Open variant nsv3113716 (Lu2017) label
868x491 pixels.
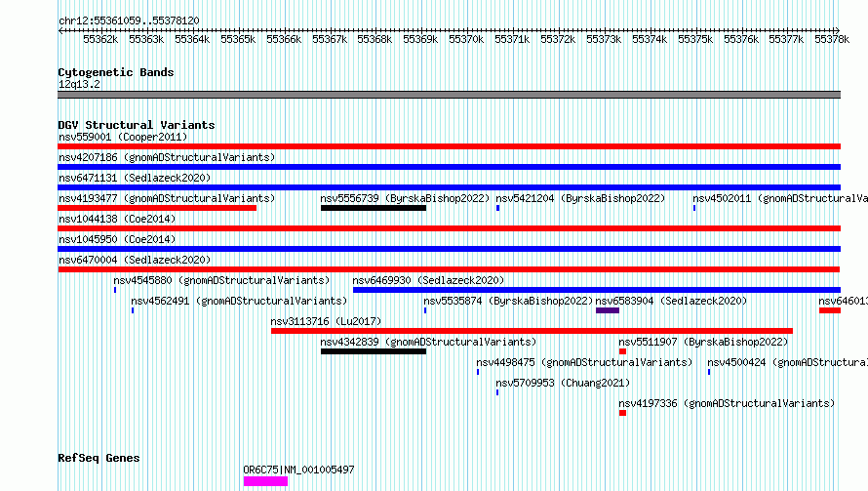326,321
